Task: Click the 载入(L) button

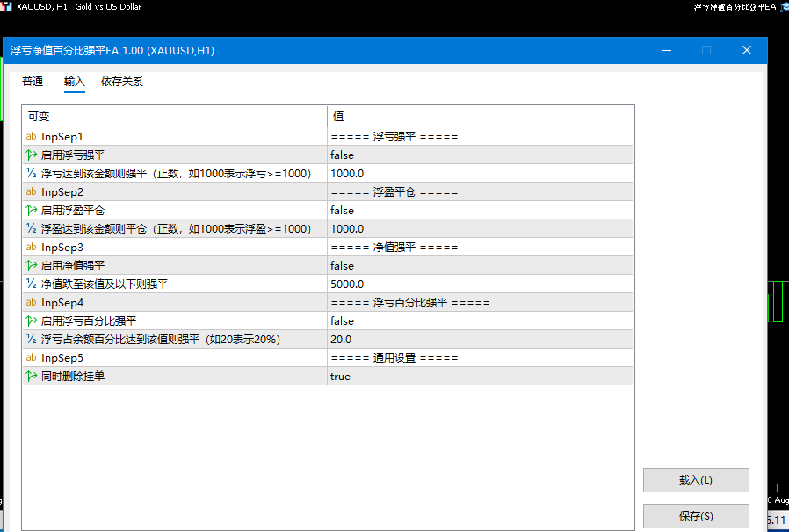Action: pos(696,480)
